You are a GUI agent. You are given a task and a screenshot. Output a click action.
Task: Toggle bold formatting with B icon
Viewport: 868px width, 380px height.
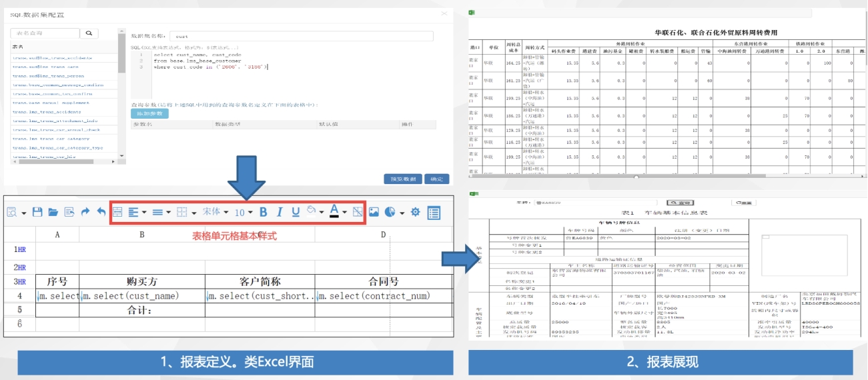click(263, 212)
